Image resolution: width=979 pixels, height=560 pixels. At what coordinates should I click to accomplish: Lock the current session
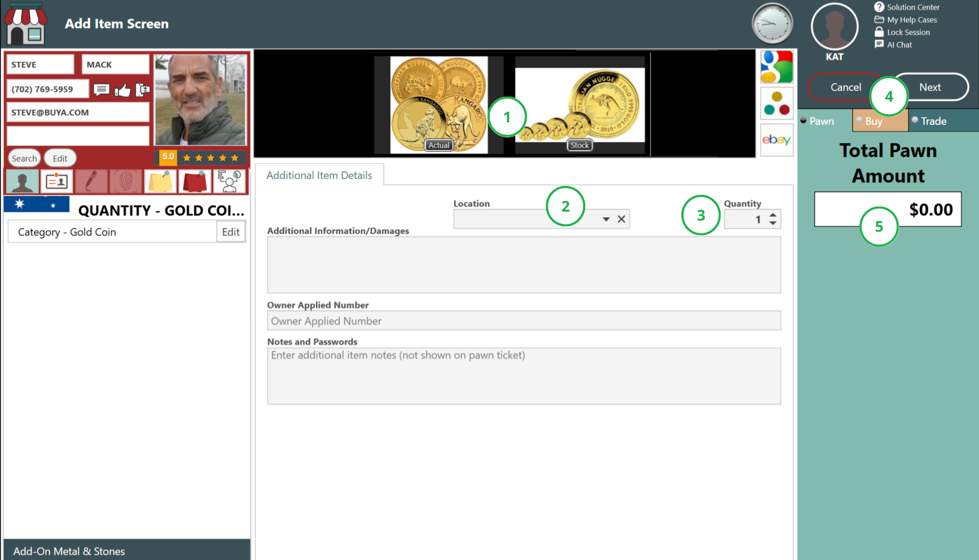click(902, 32)
